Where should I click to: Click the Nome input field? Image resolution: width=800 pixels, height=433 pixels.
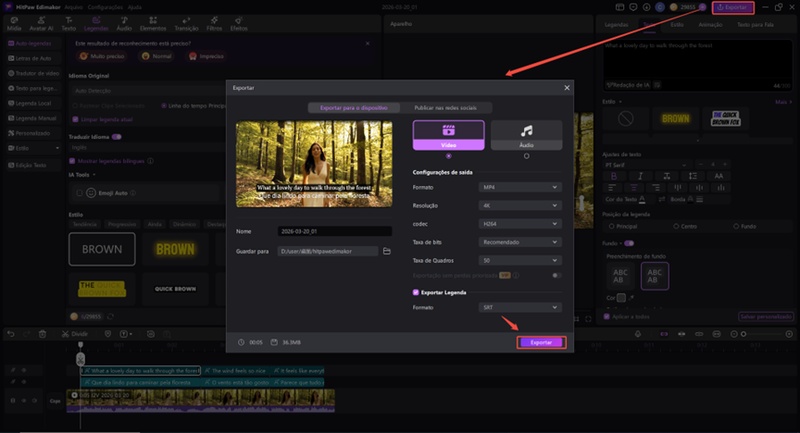point(335,231)
